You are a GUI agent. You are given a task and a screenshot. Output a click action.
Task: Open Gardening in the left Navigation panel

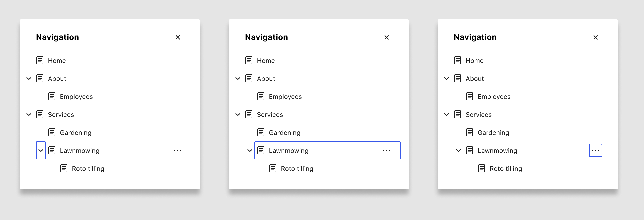tap(75, 133)
